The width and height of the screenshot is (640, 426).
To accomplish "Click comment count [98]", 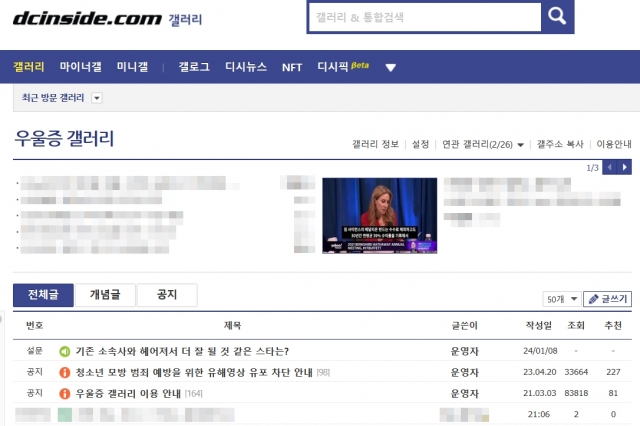I will click(x=323, y=373).
